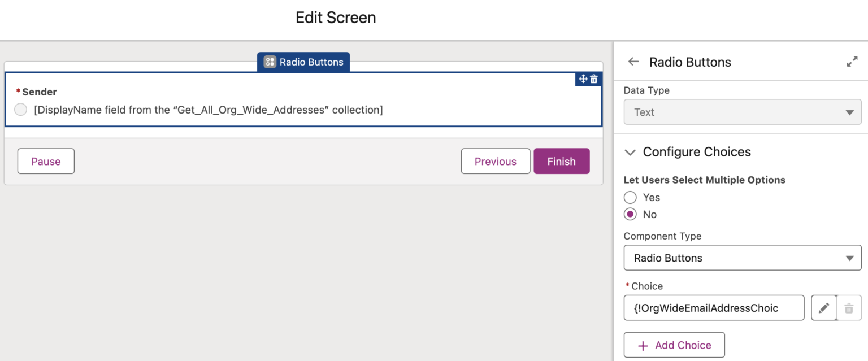Screen dimensions: 868x361
Task: Click the Finish button
Action: pos(561,161)
